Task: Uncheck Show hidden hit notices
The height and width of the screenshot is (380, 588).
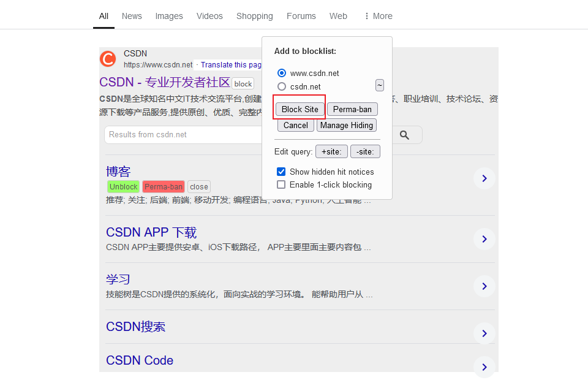Action: point(281,172)
